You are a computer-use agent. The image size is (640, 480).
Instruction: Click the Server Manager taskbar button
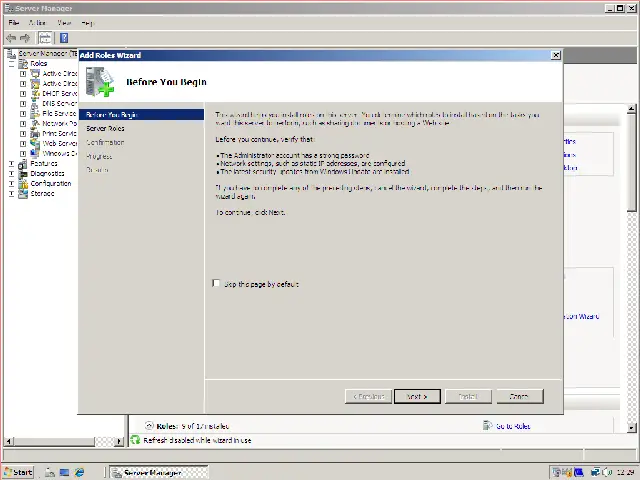(x=159, y=472)
